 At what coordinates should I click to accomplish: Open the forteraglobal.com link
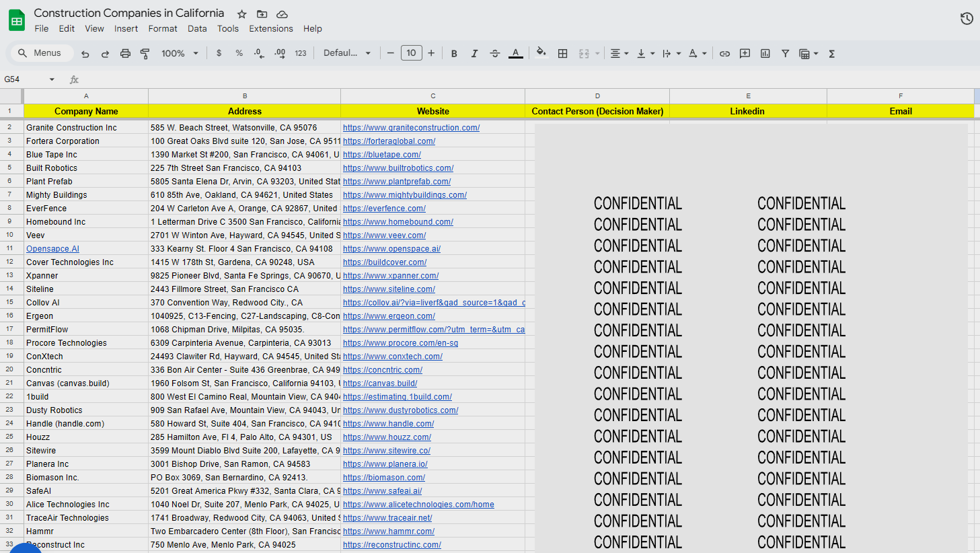(x=389, y=141)
